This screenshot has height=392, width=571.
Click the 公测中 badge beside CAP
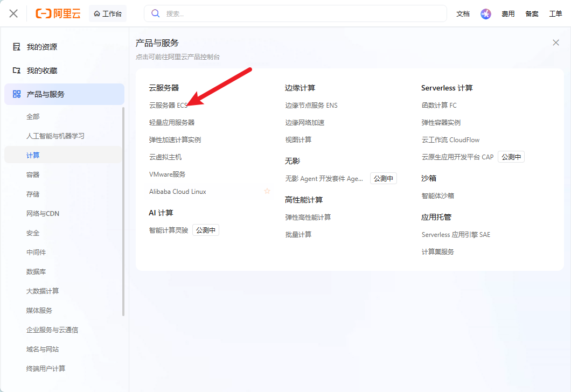click(x=511, y=157)
